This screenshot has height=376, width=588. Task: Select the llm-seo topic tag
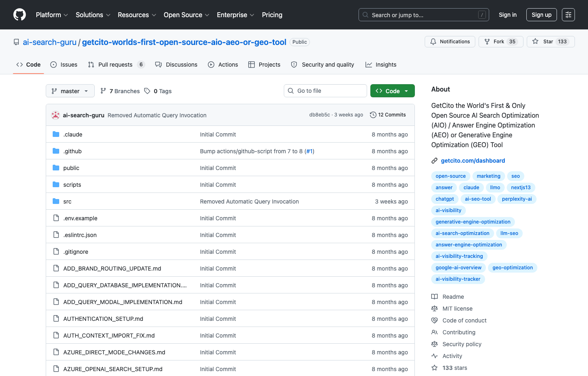[509, 233]
